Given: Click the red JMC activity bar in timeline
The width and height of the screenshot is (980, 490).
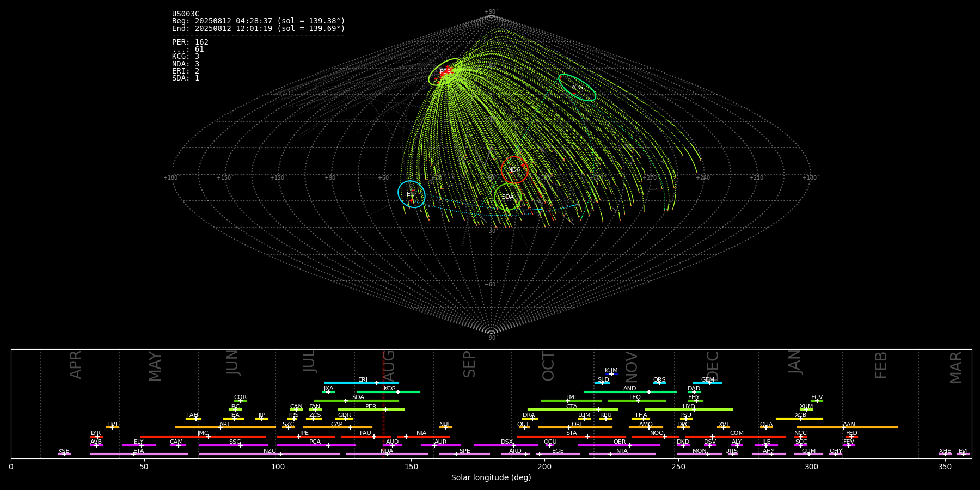Looking at the screenshot, I should point(203,437).
